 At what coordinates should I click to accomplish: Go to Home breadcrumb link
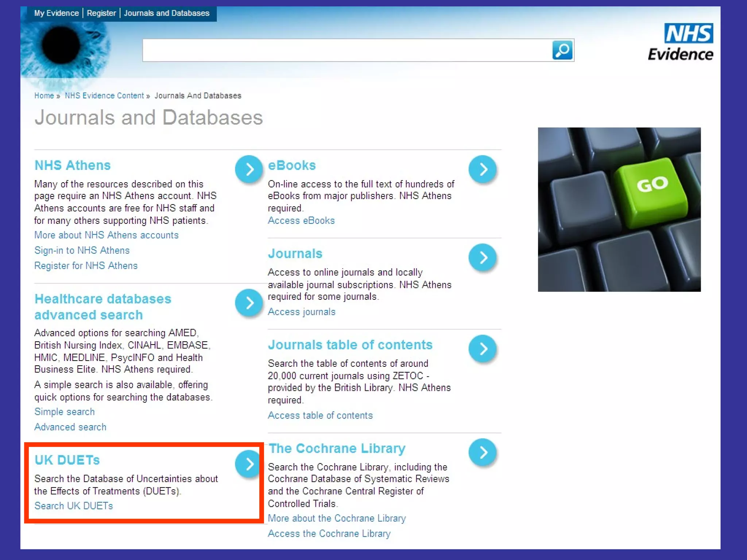(x=44, y=96)
